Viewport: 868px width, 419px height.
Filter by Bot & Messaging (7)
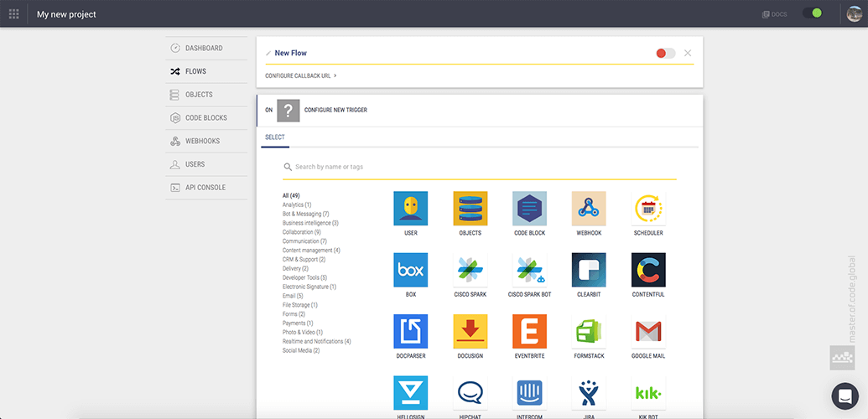pos(306,214)
